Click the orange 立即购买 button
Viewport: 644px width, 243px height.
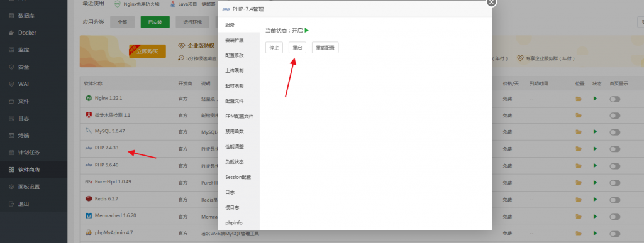[147, 51]
